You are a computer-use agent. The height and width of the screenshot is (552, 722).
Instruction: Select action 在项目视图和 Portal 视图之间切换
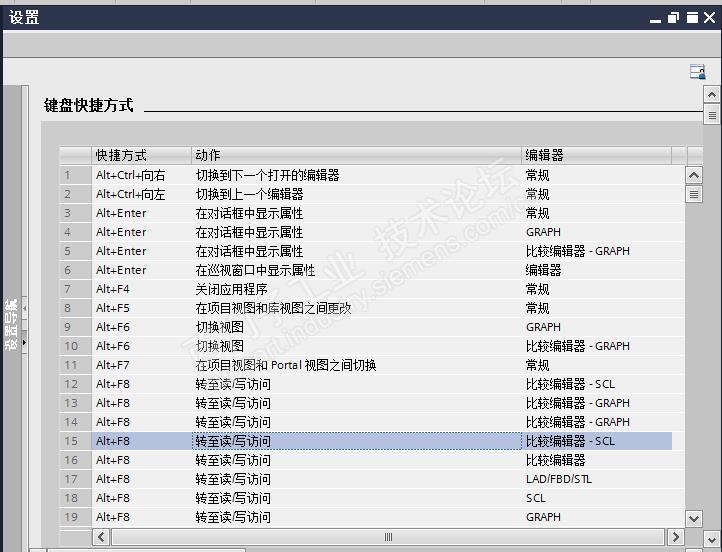356,365
